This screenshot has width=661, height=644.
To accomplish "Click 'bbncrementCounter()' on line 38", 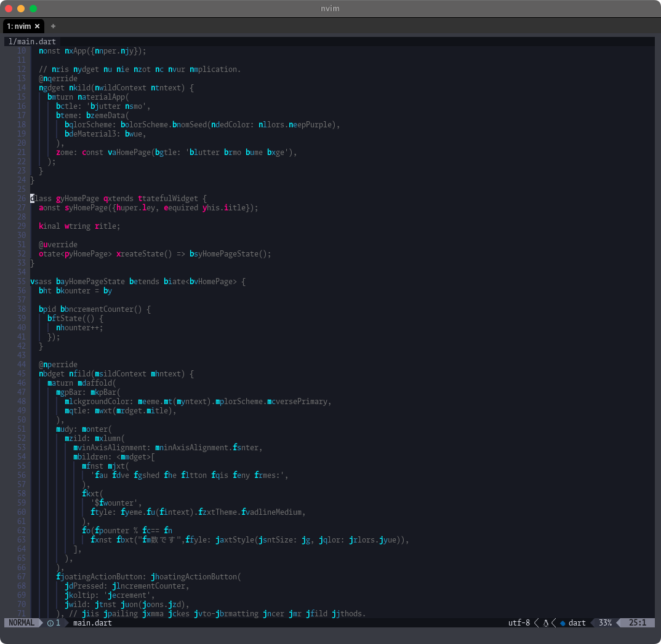I will 101,309.
